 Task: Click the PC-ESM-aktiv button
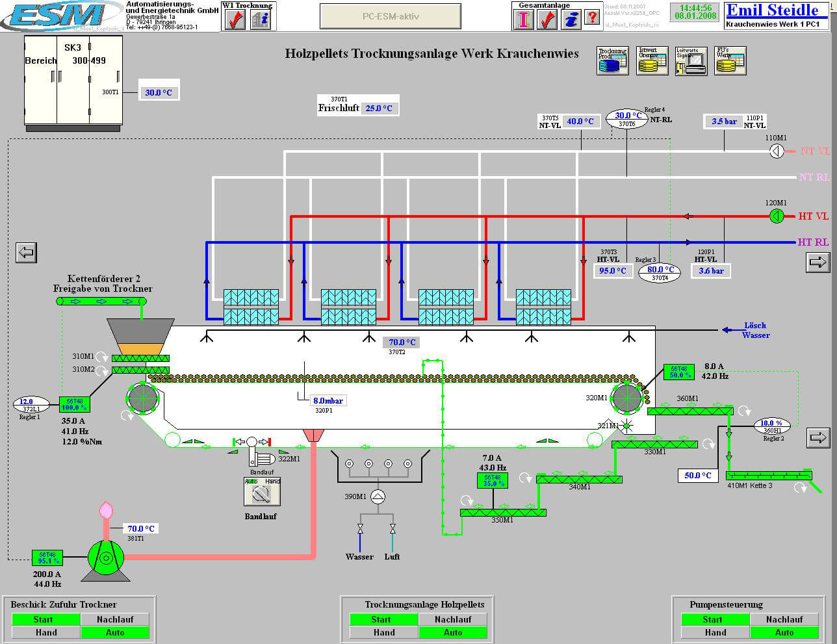pyautogui.click(x=391, y=17)
